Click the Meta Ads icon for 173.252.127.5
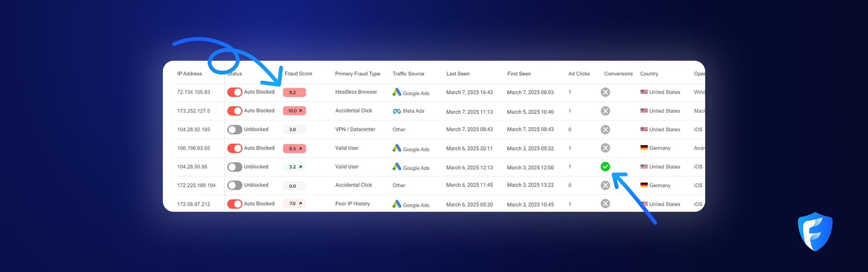Screen dimensions: 868x272 coord(397,111)
